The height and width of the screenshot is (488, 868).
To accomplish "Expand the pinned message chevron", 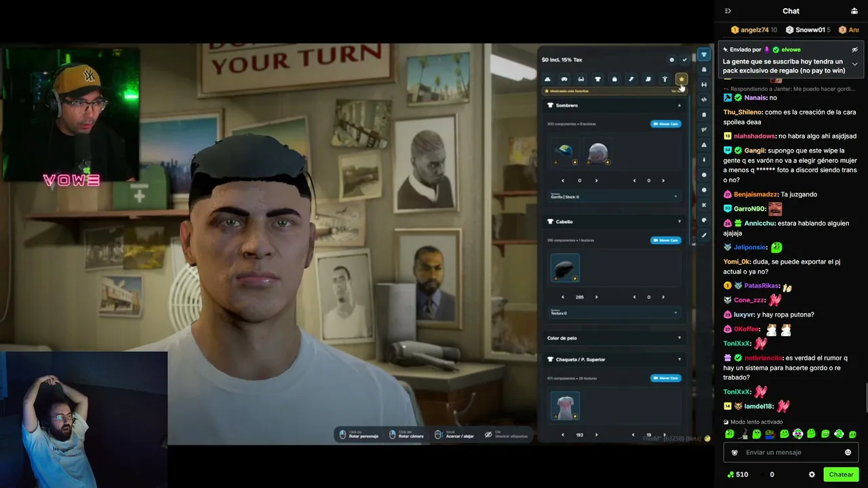I will (x=854, y=64).
